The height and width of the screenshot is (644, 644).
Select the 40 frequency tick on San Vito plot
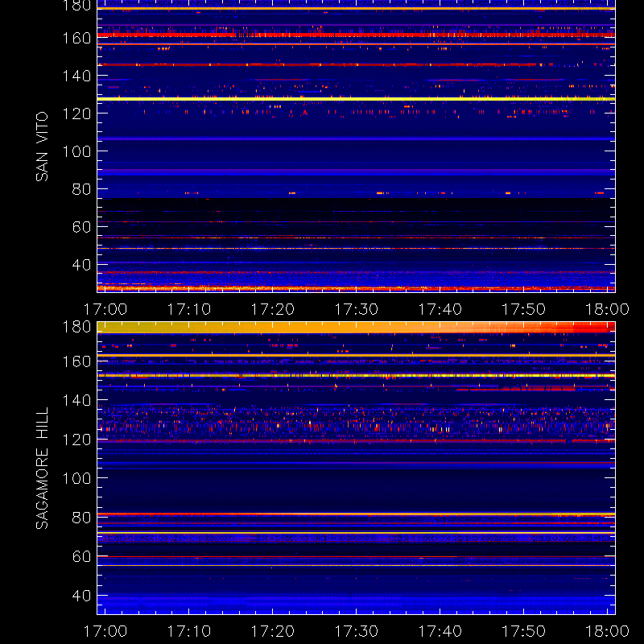(81, 265)
